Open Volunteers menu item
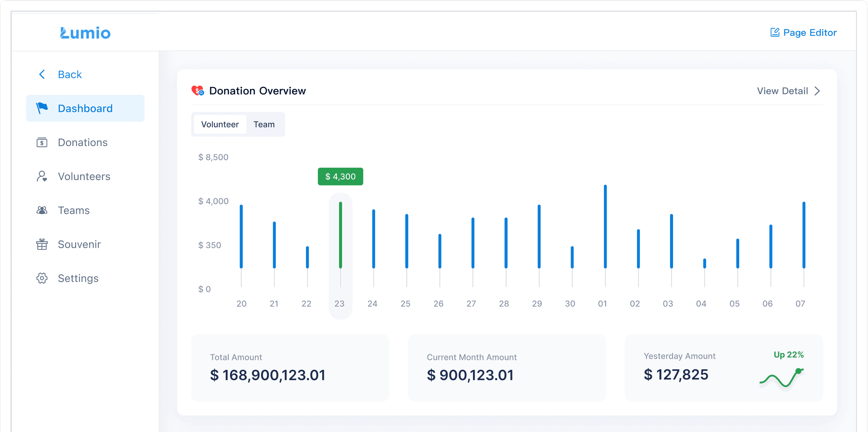The height and width of the screenshot is (432, 868). pyautogui.click(x=85, y=176)
